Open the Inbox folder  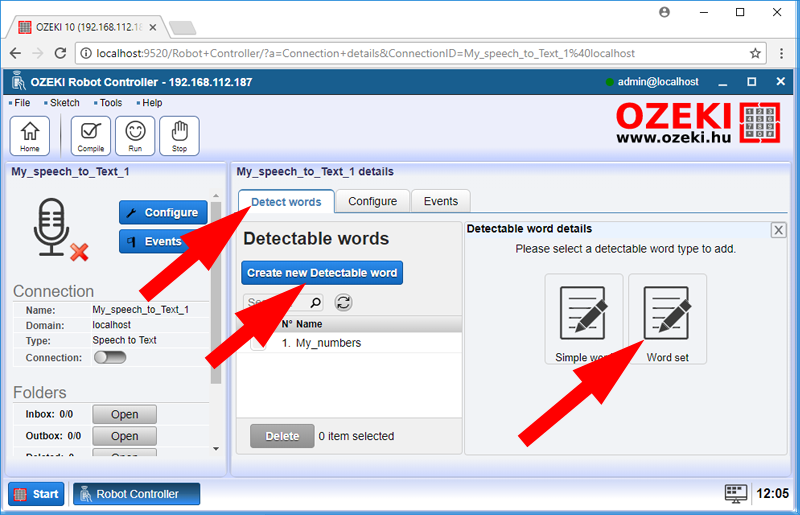click(x=124, y=414)
